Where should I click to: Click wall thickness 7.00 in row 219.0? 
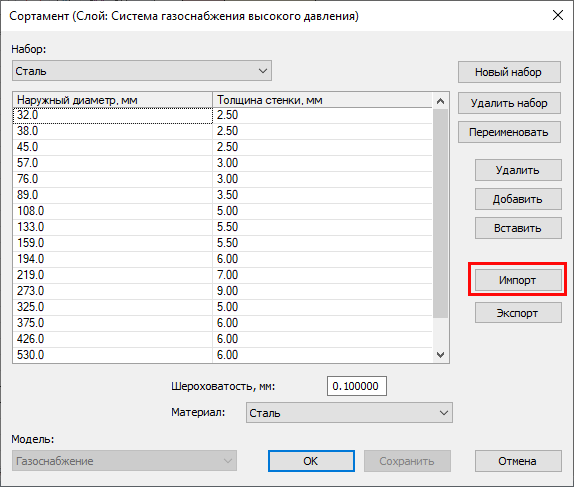click(x=322, y=275)
